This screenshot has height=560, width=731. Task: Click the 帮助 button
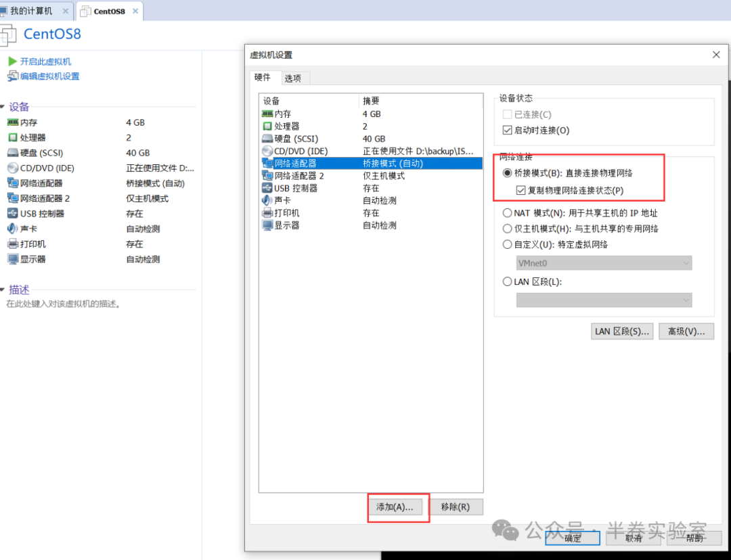694,538
